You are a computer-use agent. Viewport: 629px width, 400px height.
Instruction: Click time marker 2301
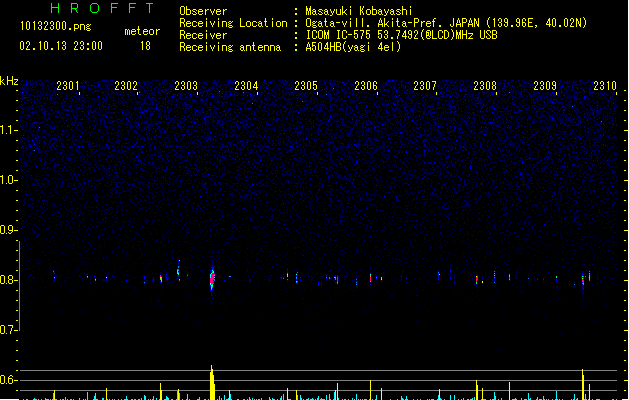(x=68, y=86)
